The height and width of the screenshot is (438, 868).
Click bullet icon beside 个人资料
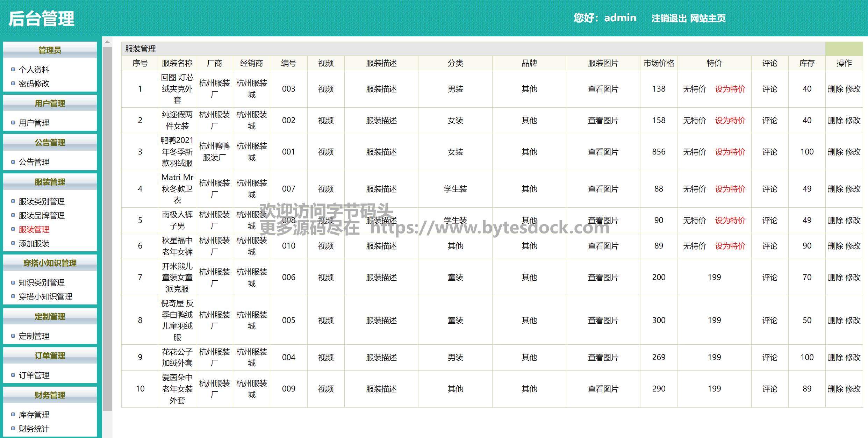point(13,70)
